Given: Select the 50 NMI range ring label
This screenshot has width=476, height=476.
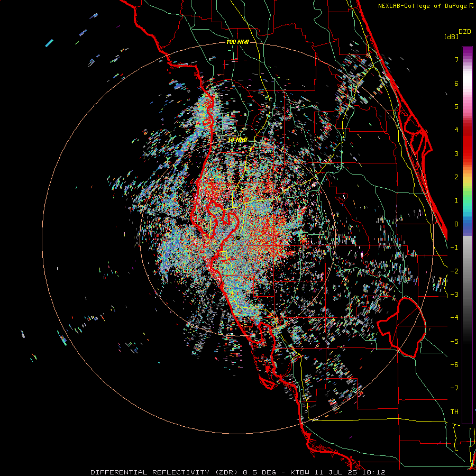Looking at the screenshot, I should [237, 140].
